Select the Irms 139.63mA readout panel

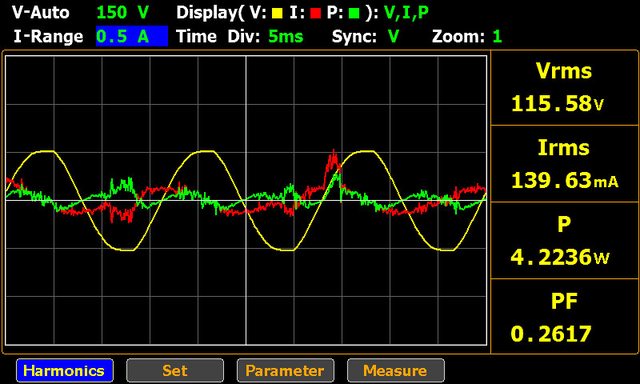(564, 164)
